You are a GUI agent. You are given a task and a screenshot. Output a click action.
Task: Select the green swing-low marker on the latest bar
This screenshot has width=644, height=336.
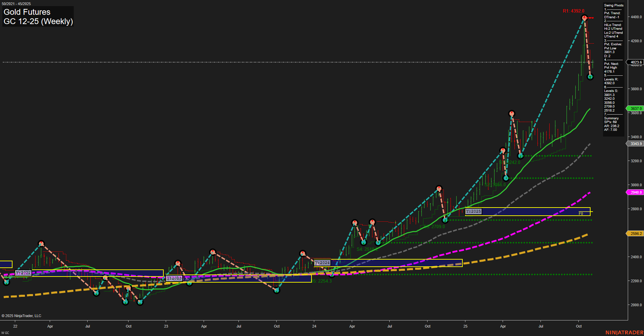[x=590, y=76]
